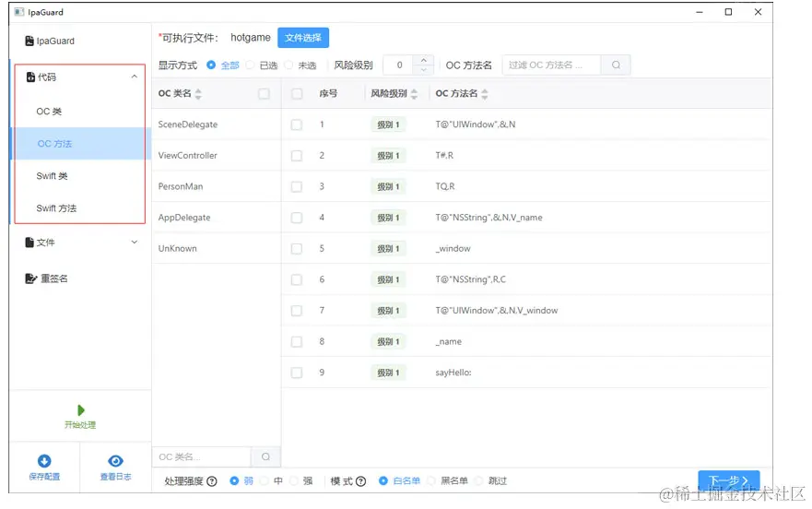Expand the 文件 menu section chevron

pos(135,243)
